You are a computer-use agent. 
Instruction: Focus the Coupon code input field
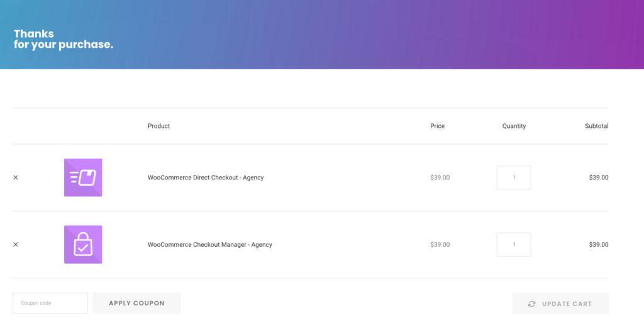pos(50,303)
